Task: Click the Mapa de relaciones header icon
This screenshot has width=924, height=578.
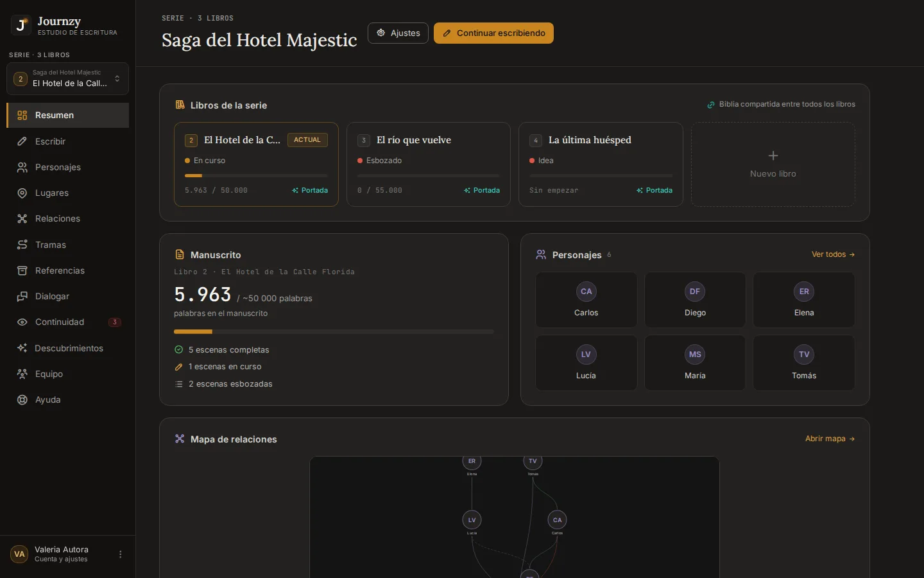Action: click(x=180, y=439)
